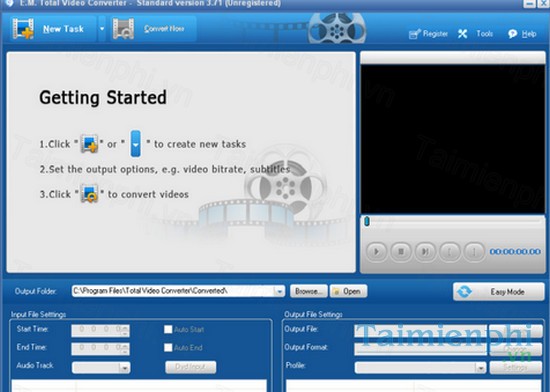The height and width of the screenshot is (392, 550).
Task: Click the Convert Now label
Action: pos(164,29)
